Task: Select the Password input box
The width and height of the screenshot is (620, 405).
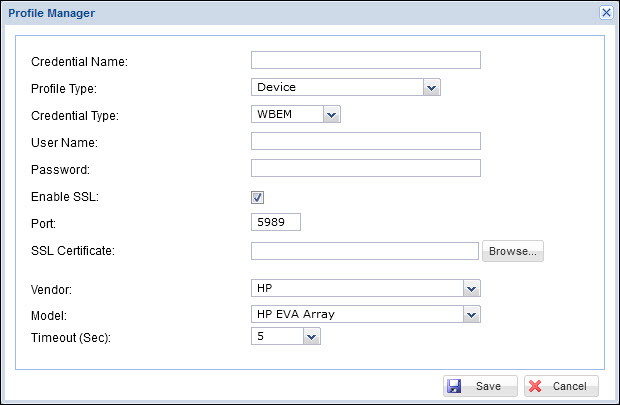Action: (365, 168)
